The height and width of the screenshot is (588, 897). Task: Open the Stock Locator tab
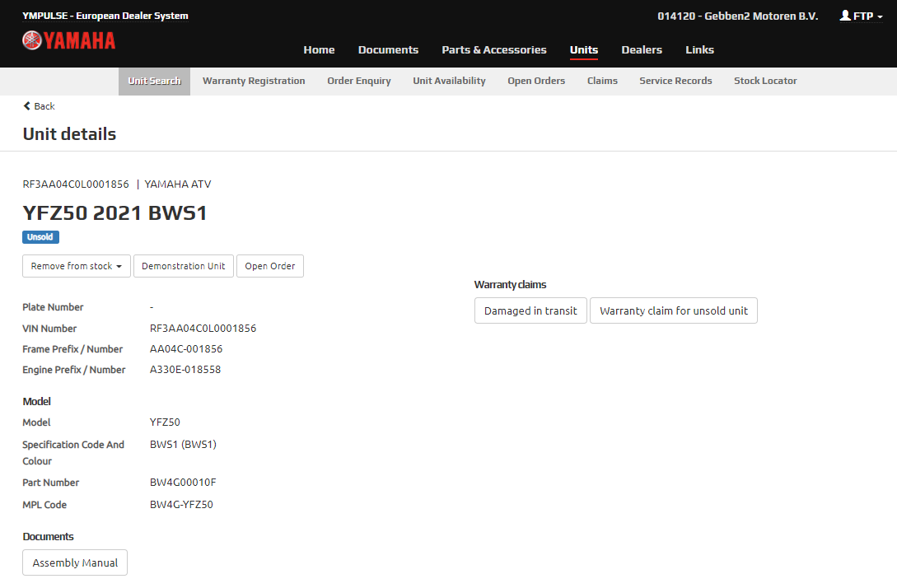click(765, 82)
